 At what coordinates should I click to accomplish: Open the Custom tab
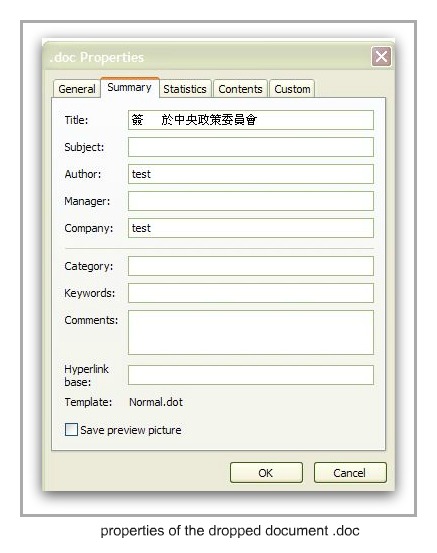tap(292, 89)
